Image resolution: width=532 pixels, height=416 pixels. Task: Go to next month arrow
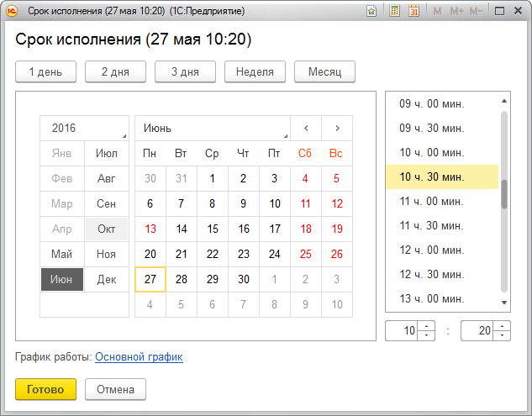(337, 129)
